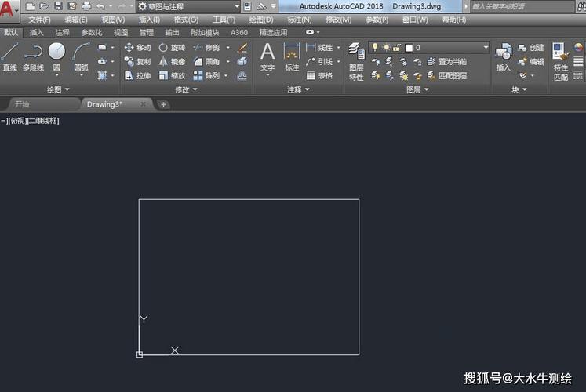Click 置为当前 layer button
Screen dimensions: 586x392
click(447, 61)
